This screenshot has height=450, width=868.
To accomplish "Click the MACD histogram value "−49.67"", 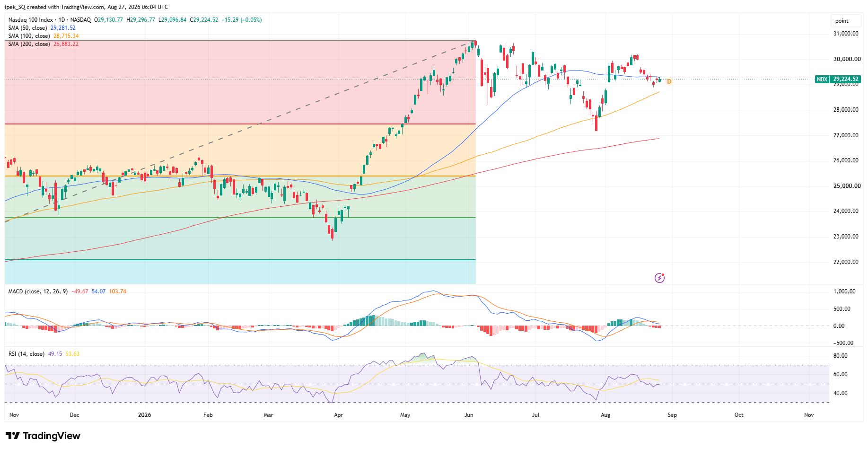I will [x=80, y=291].
